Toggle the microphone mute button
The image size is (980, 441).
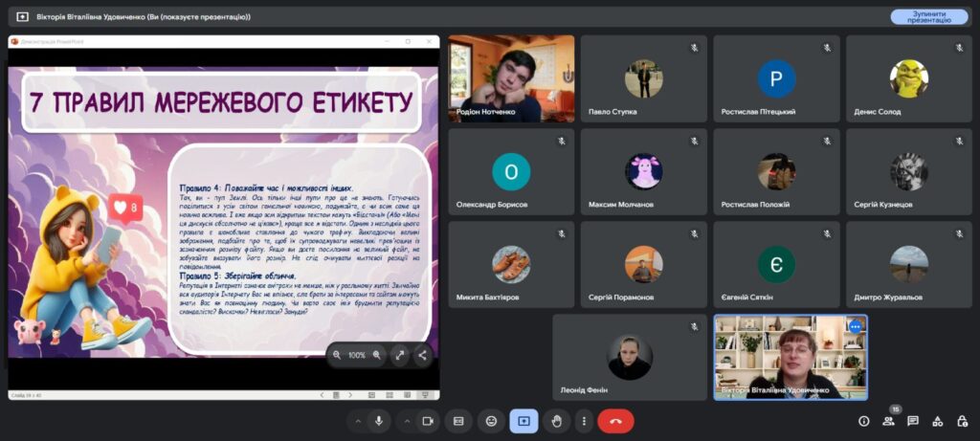pyautogui.click(x=380, y=421)
